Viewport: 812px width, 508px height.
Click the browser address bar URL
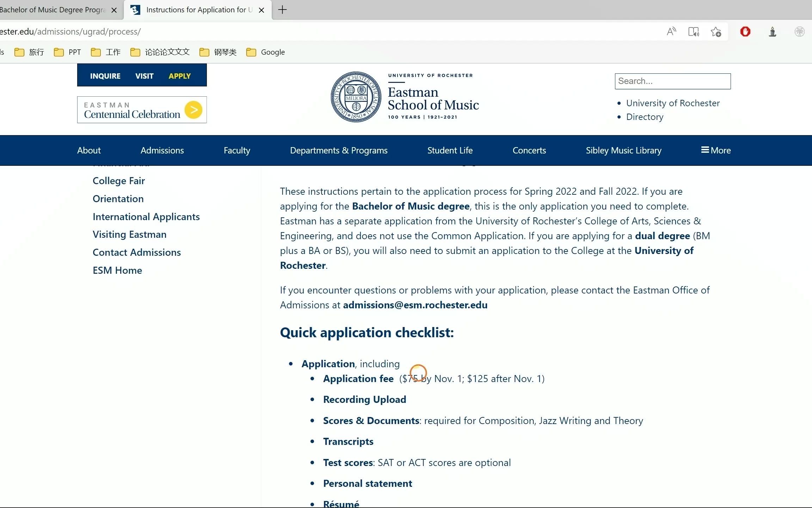[70, 32]
